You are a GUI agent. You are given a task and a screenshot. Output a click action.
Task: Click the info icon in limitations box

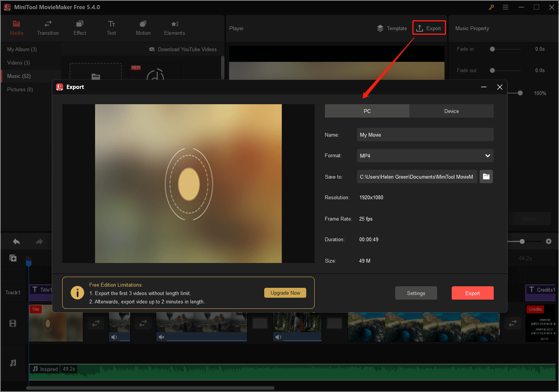click(x=77, y=293)
